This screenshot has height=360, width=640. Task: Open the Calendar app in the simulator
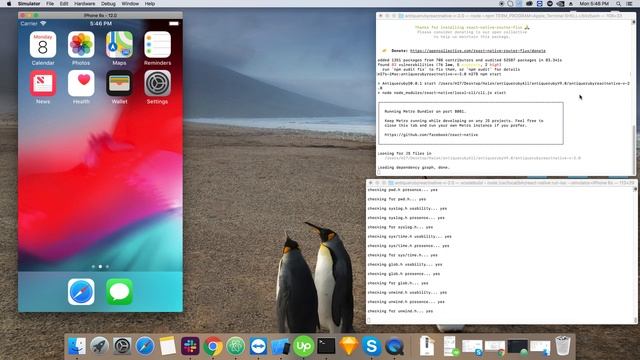coord(43,45)
